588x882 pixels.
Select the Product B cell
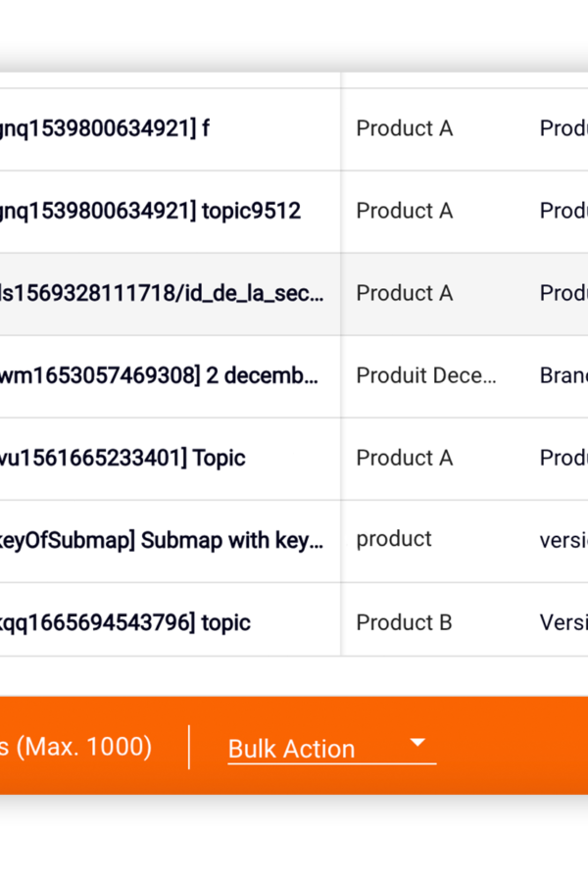coord(404,622)
